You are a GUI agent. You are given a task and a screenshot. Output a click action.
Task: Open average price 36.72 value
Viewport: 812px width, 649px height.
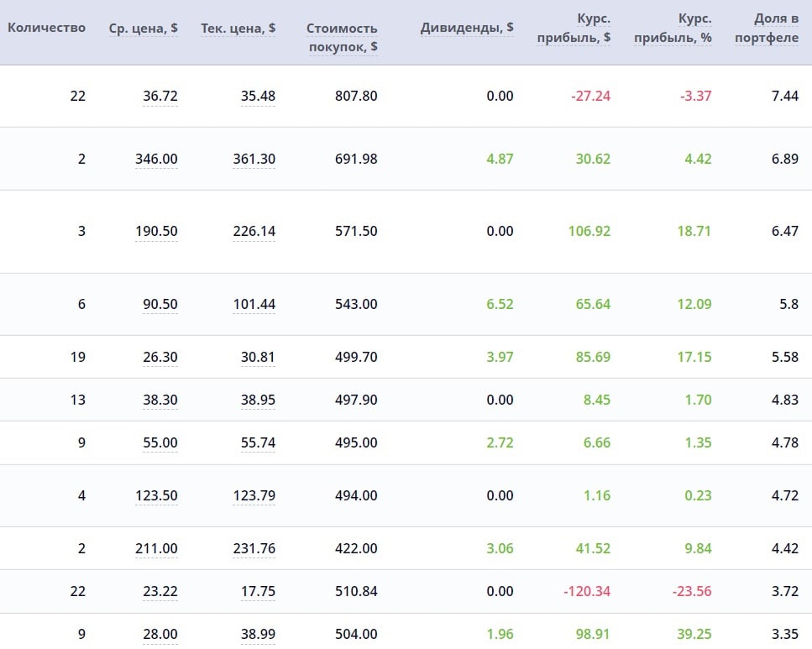point(160,96)
